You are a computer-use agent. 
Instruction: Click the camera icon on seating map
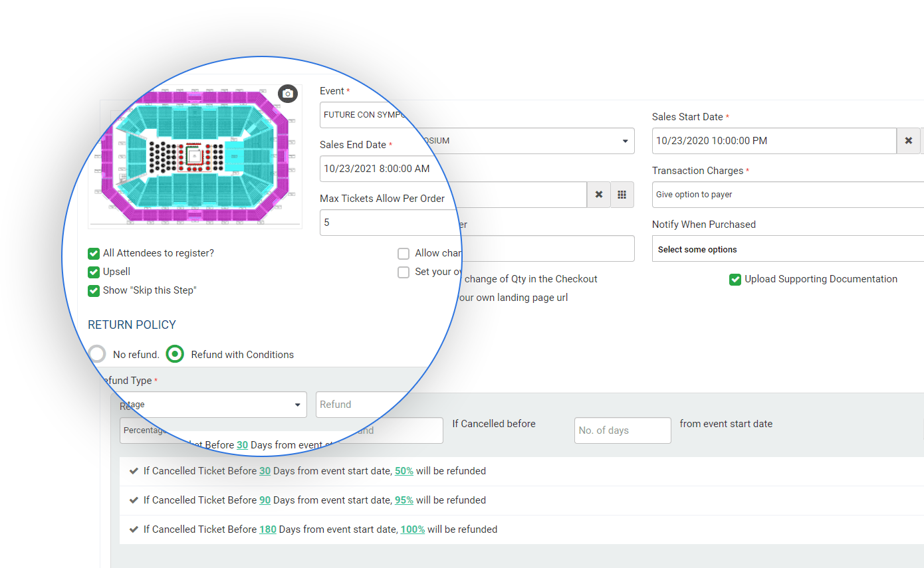(x=287, y=94)
